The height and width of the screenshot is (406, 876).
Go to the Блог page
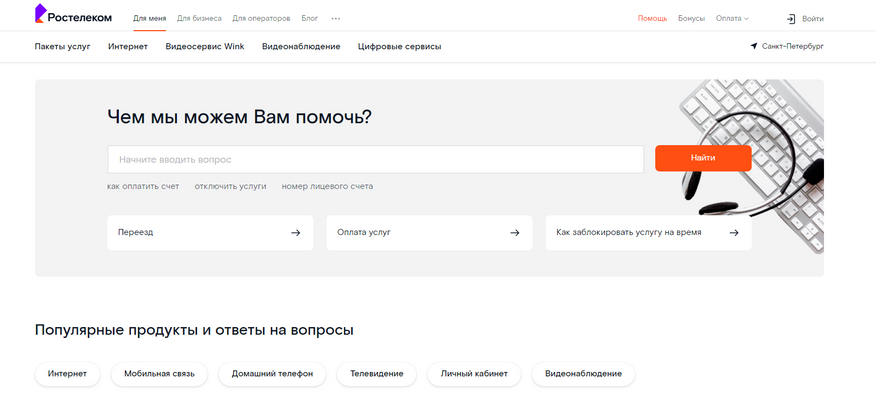coord(310,18)
